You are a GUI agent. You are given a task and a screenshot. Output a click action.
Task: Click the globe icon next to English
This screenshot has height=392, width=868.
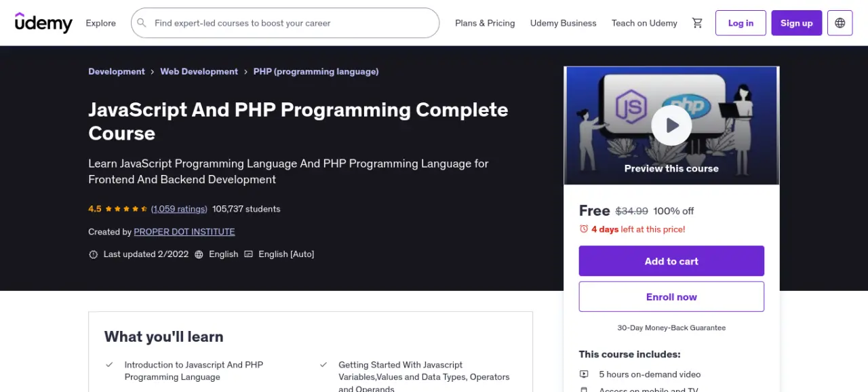click(199, 254)
